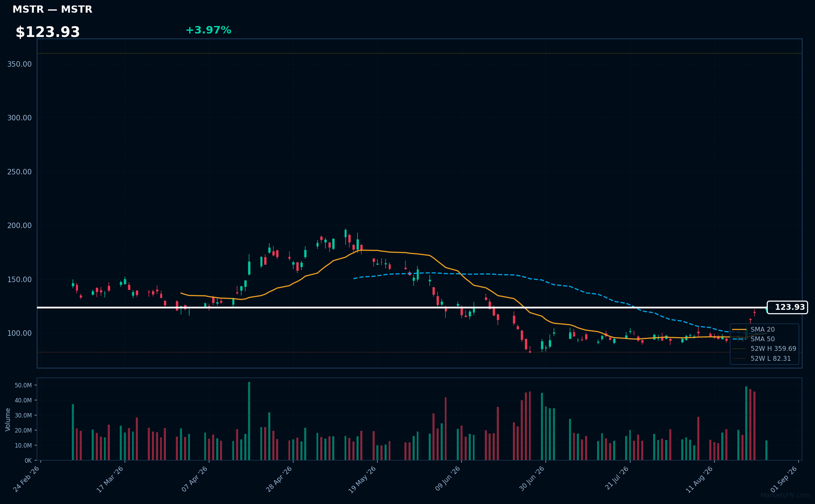The width and height of the screenshot is (815, 504).
Task: Click the 123.93 price tag on right axis
Action: [787, 307]
